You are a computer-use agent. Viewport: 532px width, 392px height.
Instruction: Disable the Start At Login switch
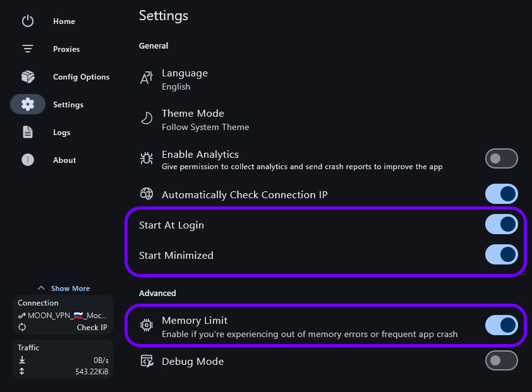tap(501, 224)
